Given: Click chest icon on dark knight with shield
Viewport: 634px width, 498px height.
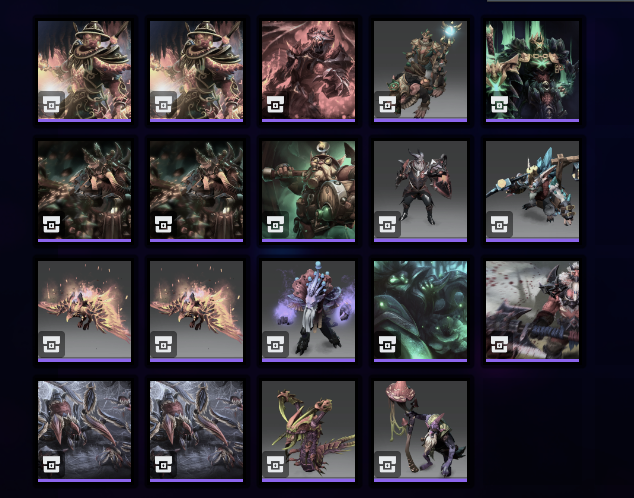Looking at the screenshot, I should 387,224.
